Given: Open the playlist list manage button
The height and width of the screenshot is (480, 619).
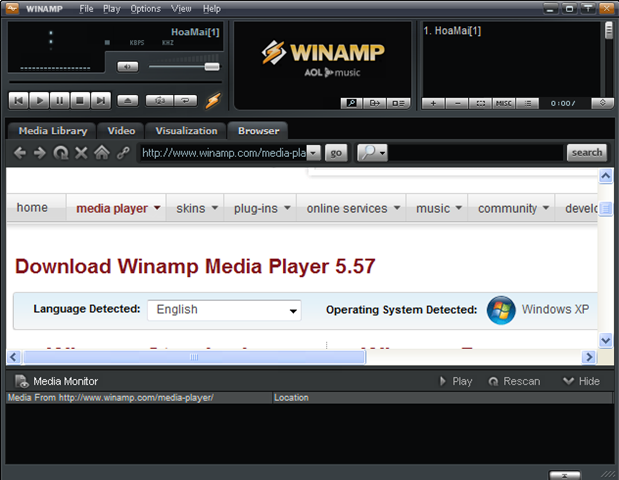Looking at the screenshot, I should [x=527, y=103].
